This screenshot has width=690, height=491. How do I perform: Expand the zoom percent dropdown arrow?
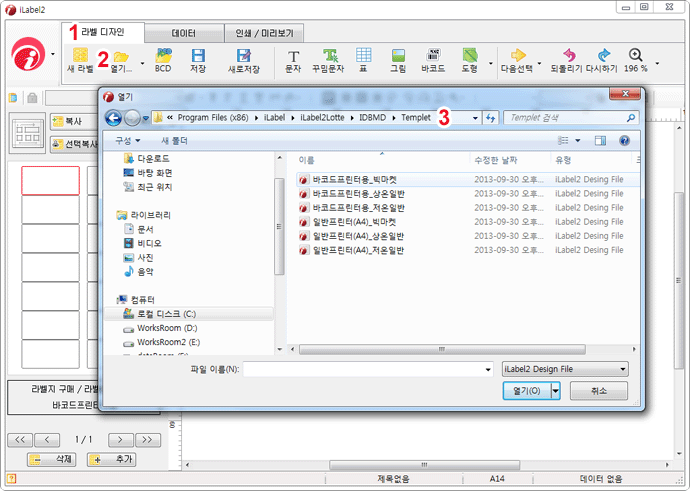[657, 63]
